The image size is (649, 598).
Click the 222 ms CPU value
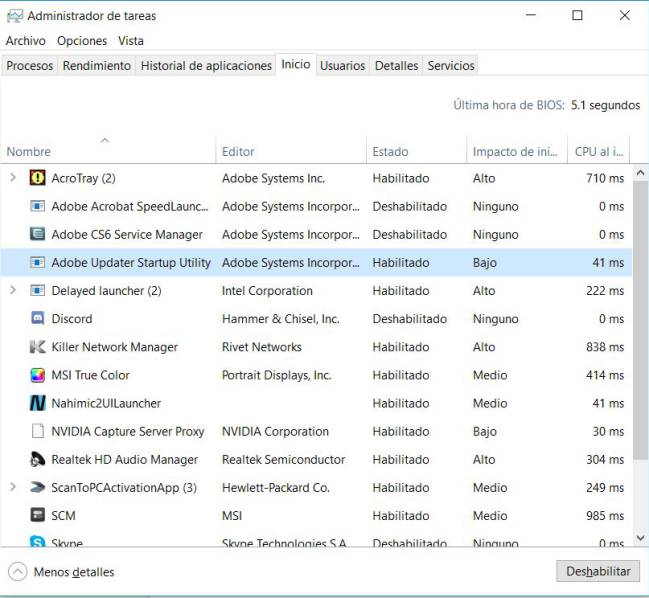605,291
